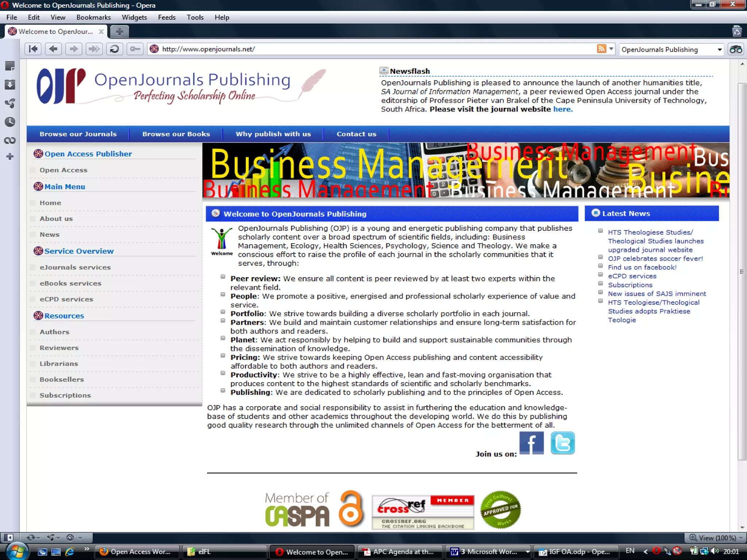Open the eCPD services news link

pos(632,276)
